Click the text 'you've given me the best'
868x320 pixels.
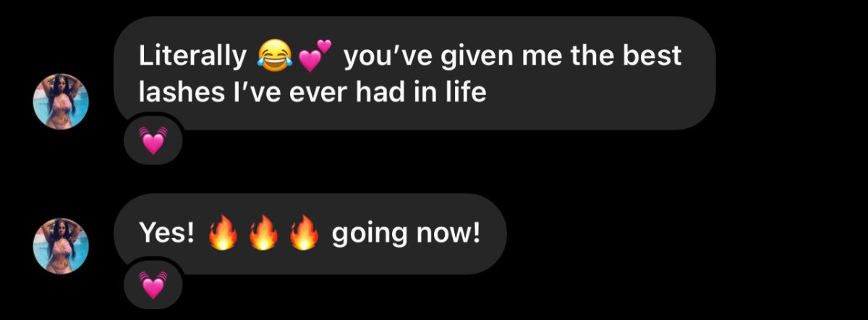tap(513, 56)
